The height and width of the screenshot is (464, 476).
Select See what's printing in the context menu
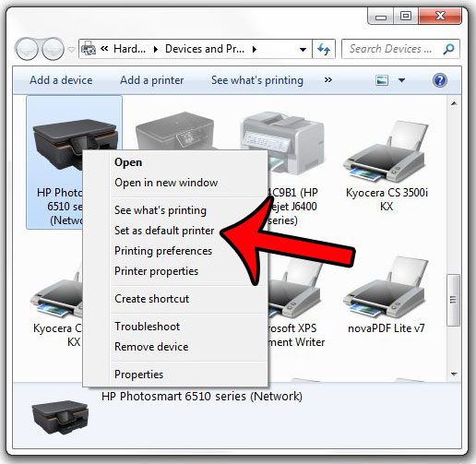click(161, 210)
